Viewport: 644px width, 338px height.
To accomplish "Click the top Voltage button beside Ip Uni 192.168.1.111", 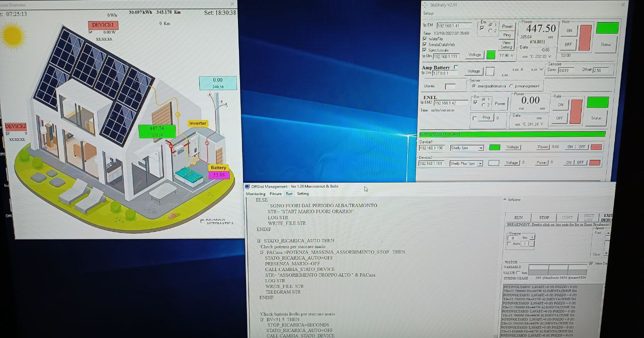I will [475, 55].
